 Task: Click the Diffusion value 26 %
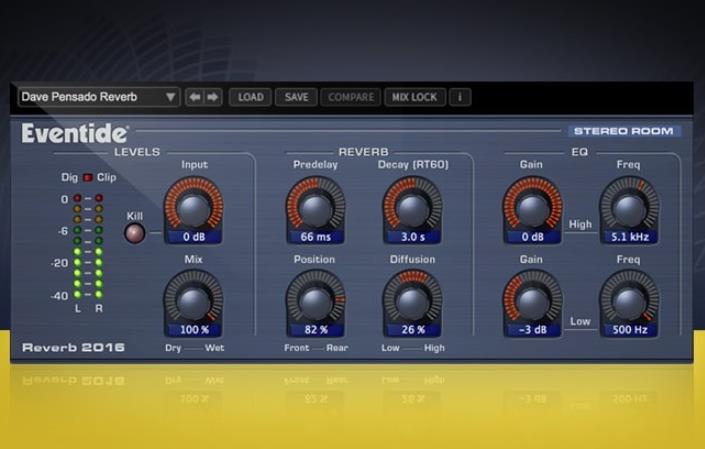point(412,330)
